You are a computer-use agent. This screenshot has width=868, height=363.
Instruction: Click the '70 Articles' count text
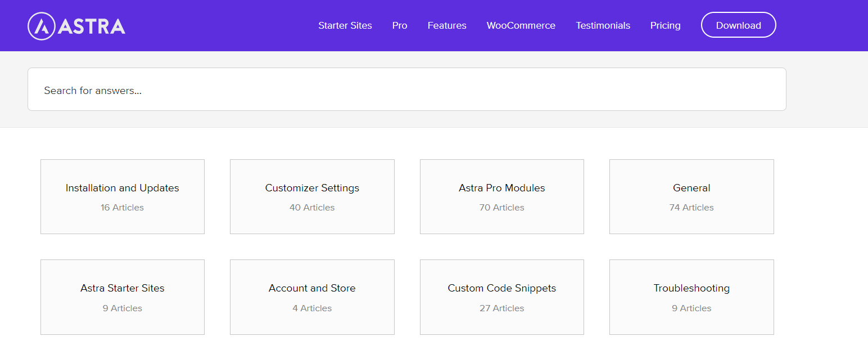point(502,208)
